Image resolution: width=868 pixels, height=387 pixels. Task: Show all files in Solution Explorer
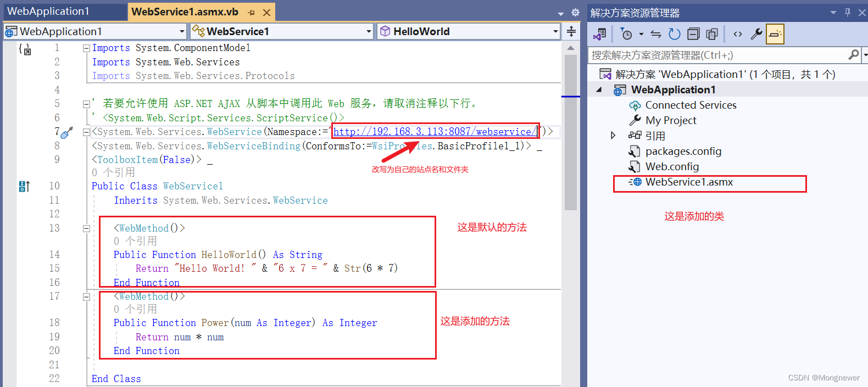[712, 34]
